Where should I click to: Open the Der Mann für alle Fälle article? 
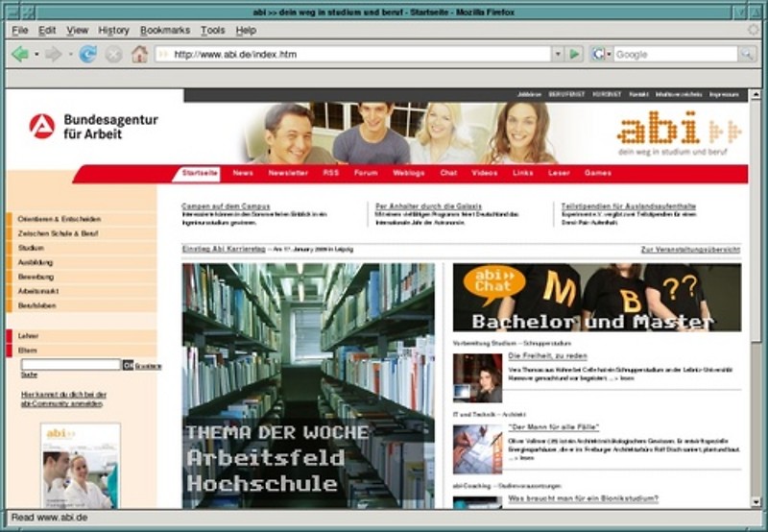[x=554, y=427]
